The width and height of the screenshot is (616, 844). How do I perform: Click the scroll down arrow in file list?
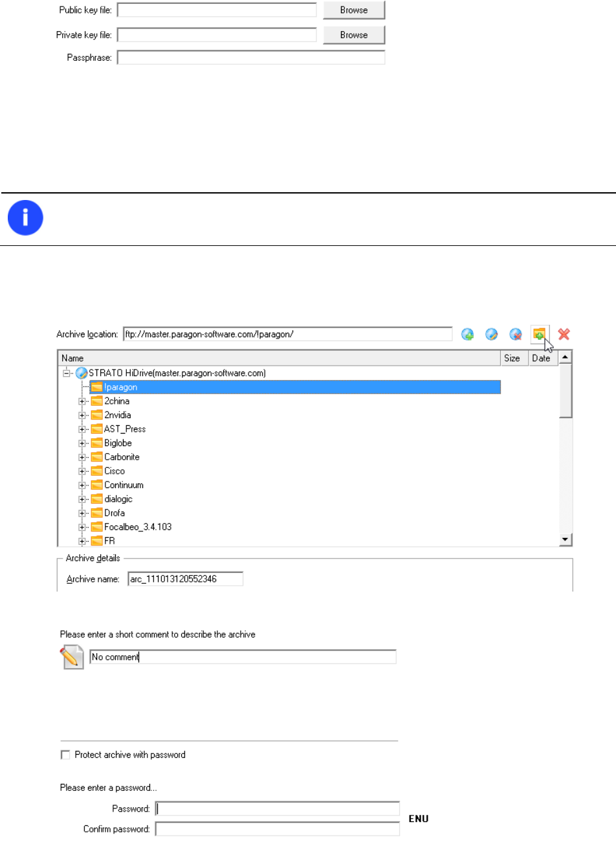(x=565, y=540)
